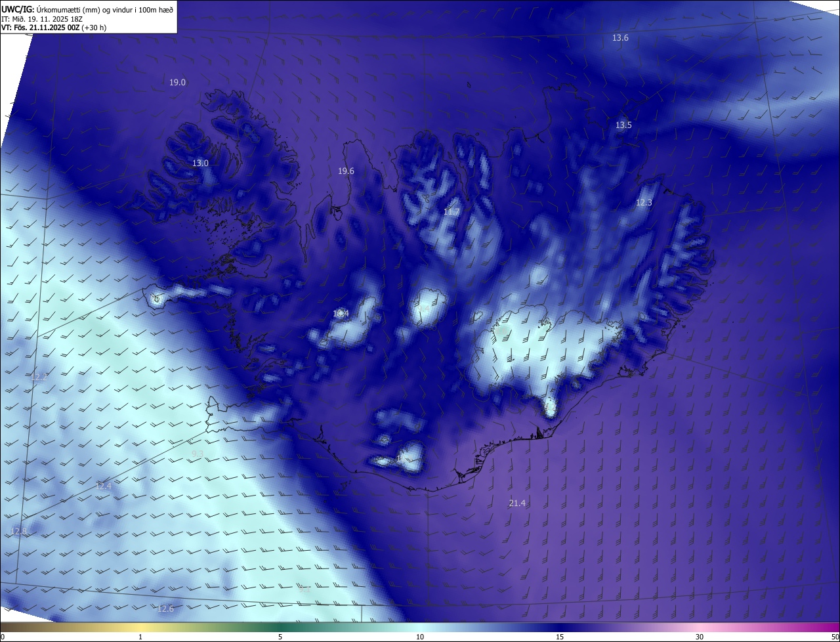Select the 50 tick on the color scale

click(835, 637)
